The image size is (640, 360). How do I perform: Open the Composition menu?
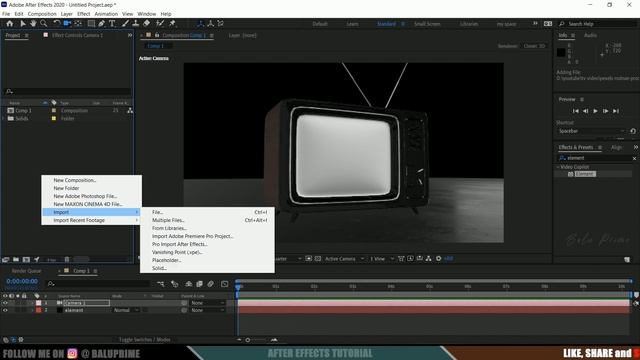coord(42,14)
